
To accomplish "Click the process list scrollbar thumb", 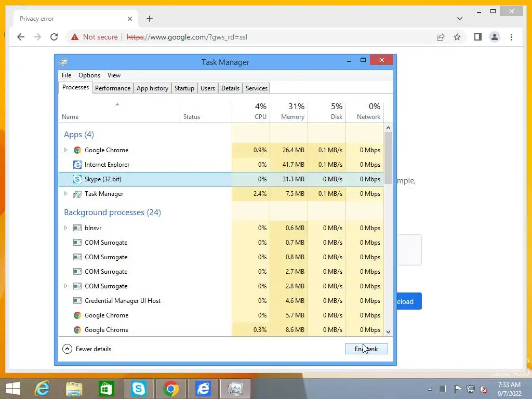I will coord(389,158).
